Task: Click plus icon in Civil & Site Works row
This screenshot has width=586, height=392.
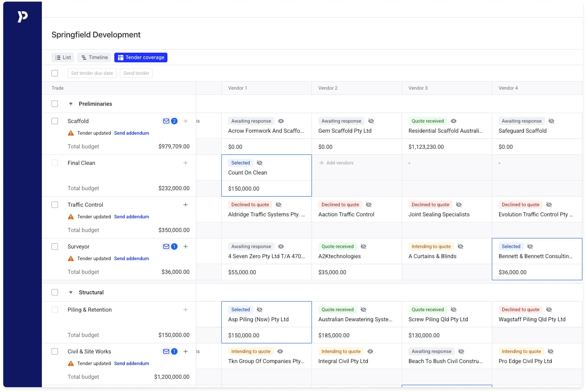Action: pyautogui.click(x=185, y=352)
